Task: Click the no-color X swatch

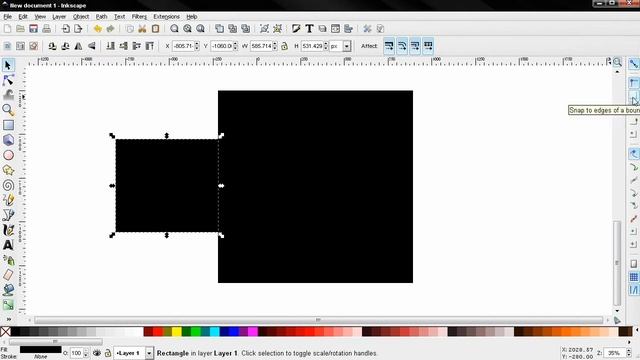Action: 5,331
